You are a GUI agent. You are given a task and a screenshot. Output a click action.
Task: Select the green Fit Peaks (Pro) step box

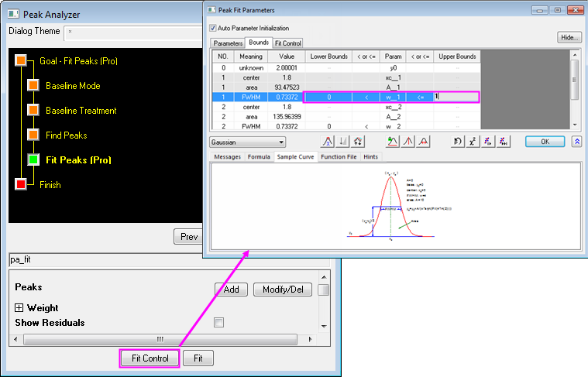point(33,160)
